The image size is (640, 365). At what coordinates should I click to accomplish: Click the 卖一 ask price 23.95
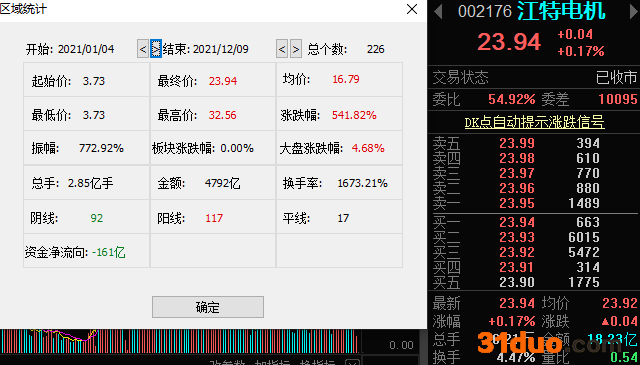(x=517, y=203)
